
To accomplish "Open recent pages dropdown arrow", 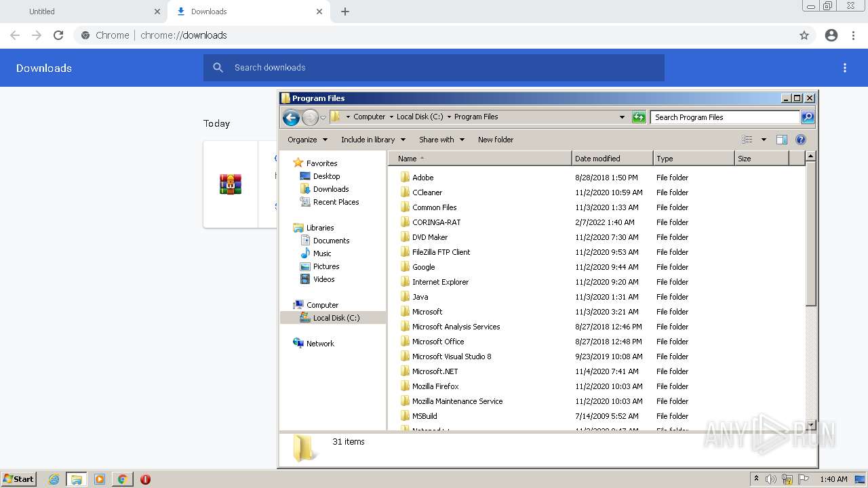I will 323,117.
